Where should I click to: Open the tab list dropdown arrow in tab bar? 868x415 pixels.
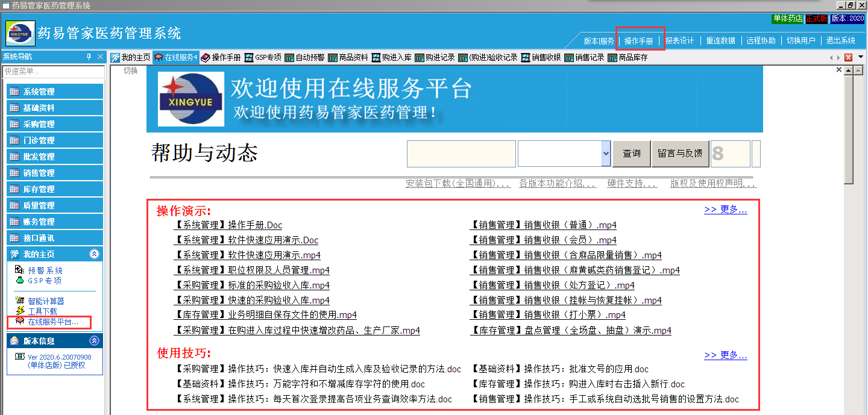coord(861,57)
